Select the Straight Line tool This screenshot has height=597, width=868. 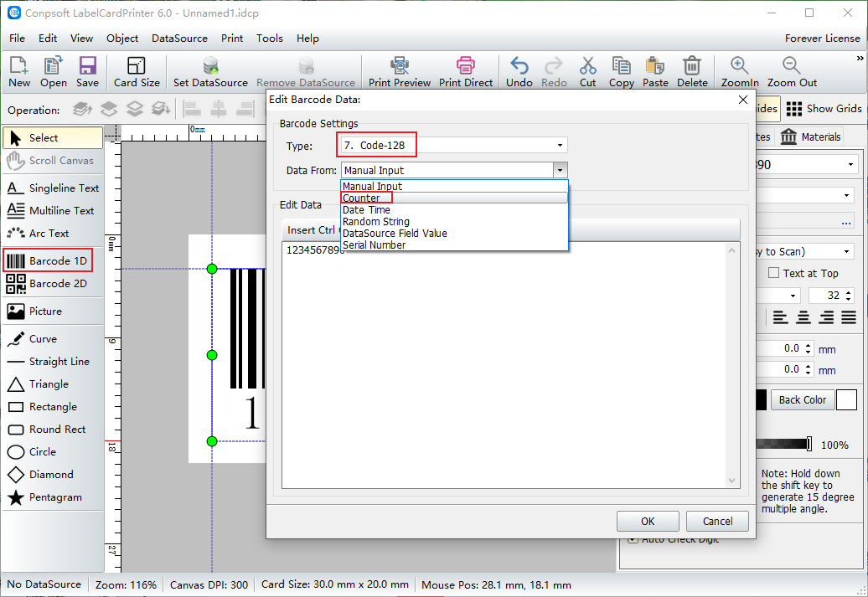[x=53, y=362]
